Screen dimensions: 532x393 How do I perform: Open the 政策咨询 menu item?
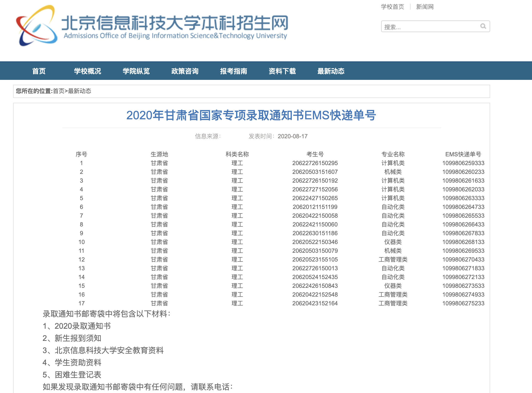[185, 71]
